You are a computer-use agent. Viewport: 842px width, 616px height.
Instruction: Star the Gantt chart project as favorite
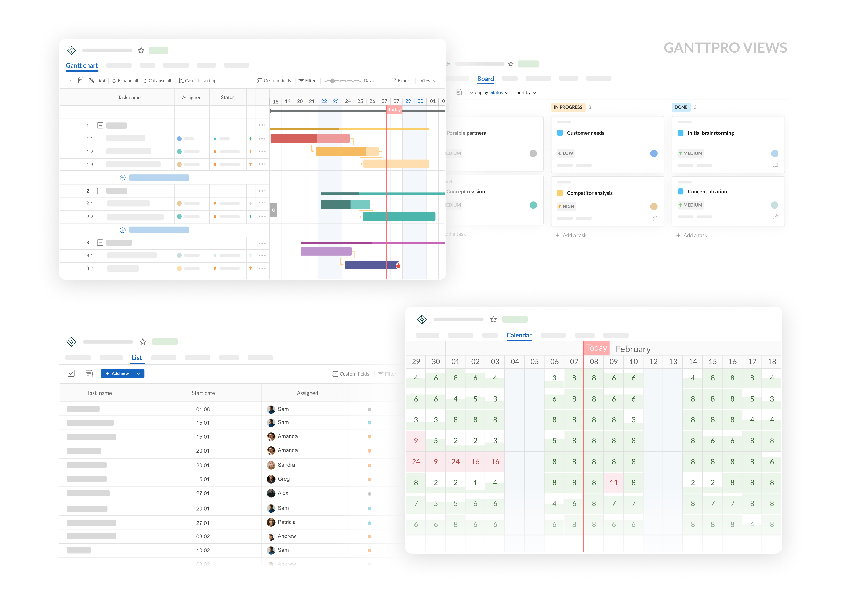coord(141,50)
